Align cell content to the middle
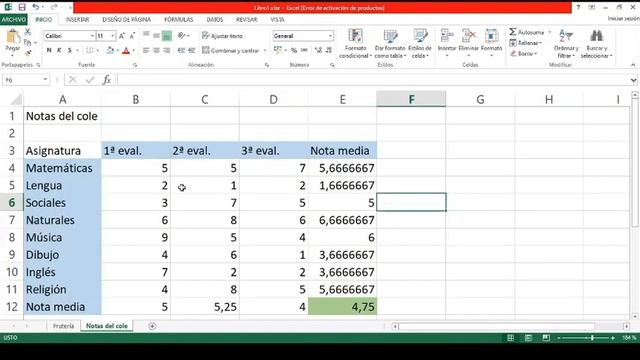640x360 pixels. (156, 36)
